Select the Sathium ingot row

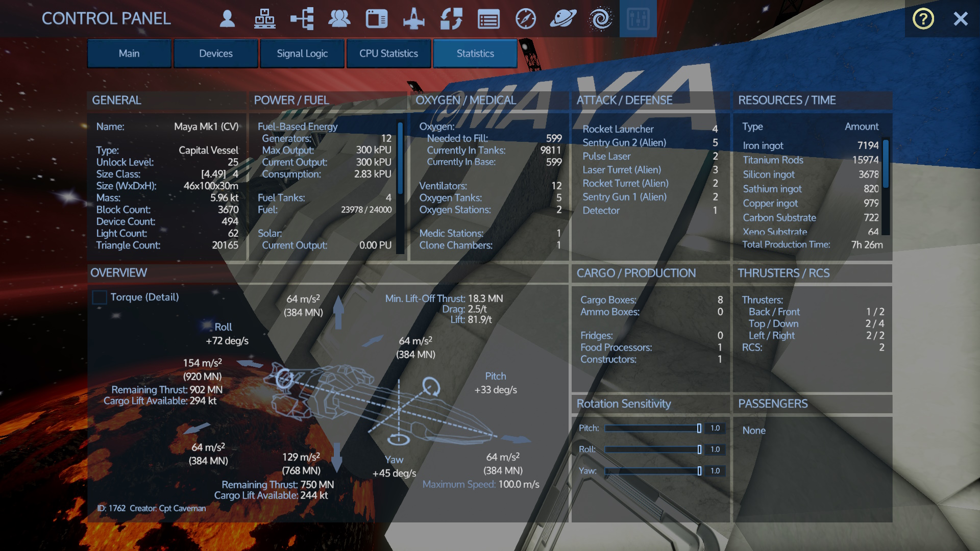(x=811, y=189)
